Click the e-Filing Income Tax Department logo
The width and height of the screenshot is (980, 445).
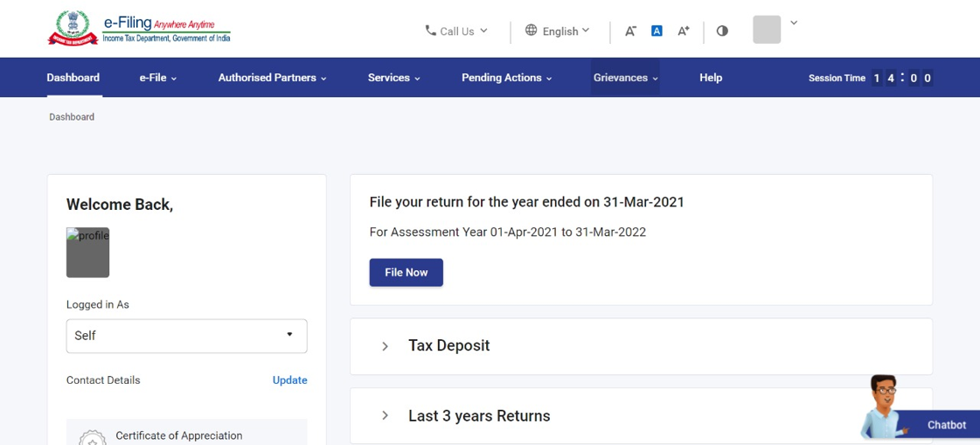(x=139, y=28)
